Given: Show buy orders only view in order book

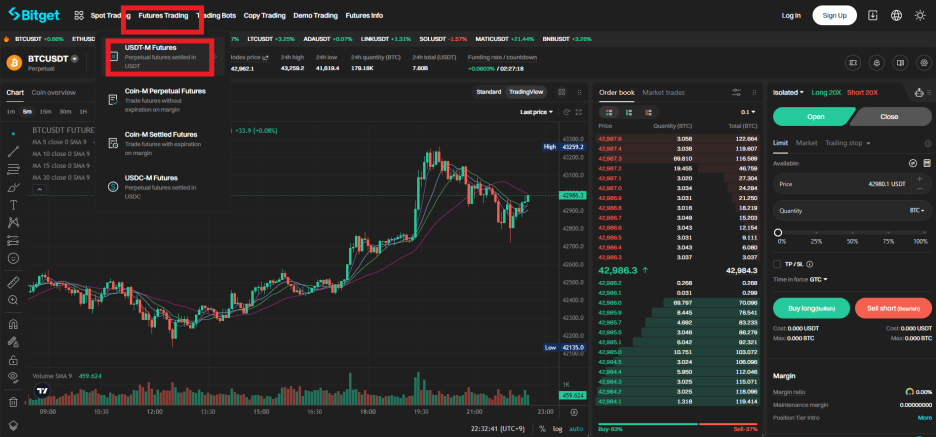Looking at the screenshot, I should [x=629, y=112].
